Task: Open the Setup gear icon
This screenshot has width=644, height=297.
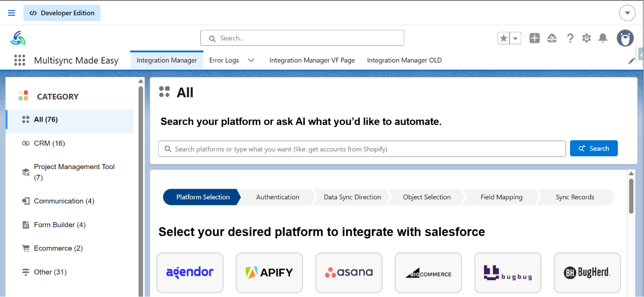Action: [586, 38]
